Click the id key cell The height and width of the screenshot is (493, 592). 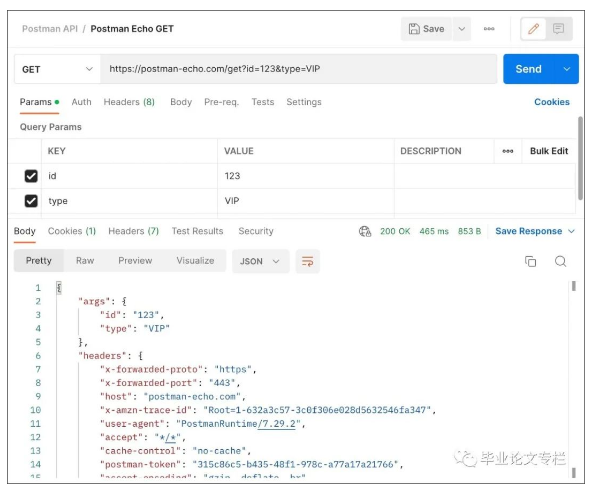pyautogui.click(x=130, y=176)
